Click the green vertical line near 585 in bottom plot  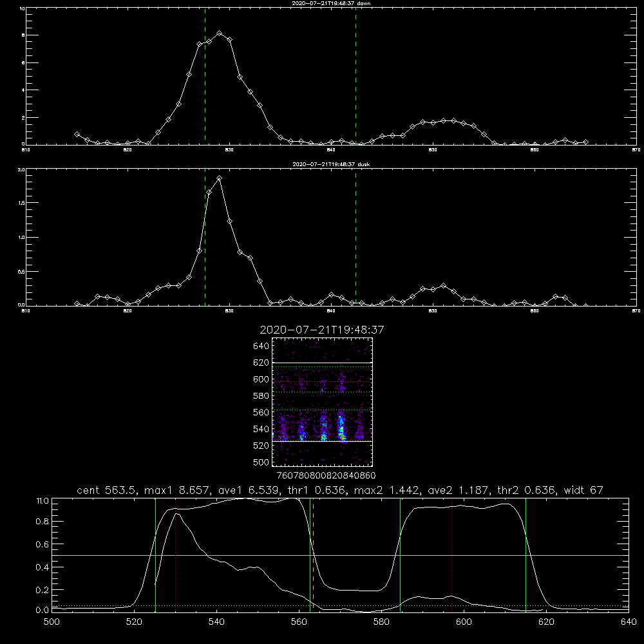pyautogui.click(x=400, y=555)
